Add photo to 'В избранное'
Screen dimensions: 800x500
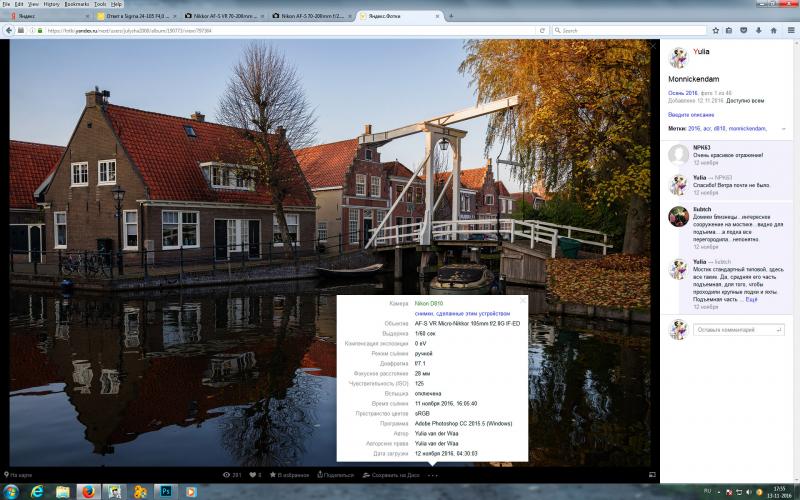289,475
